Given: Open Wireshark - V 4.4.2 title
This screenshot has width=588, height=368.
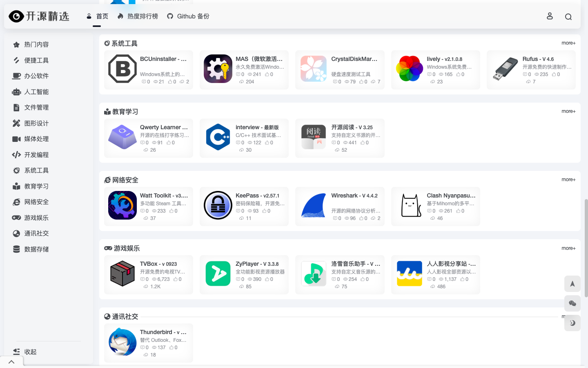Looking at the screenshot, I should (x=354, y=195).
